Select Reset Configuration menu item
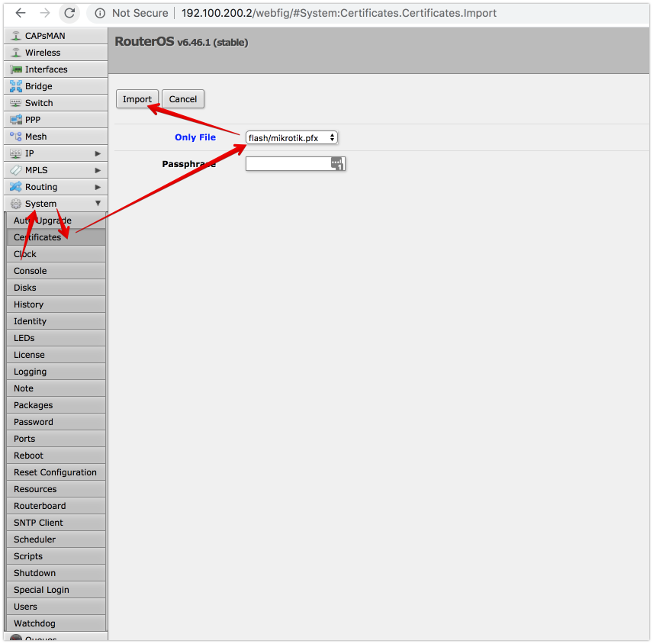Viewport: 653px width, 644px height. 55,472
